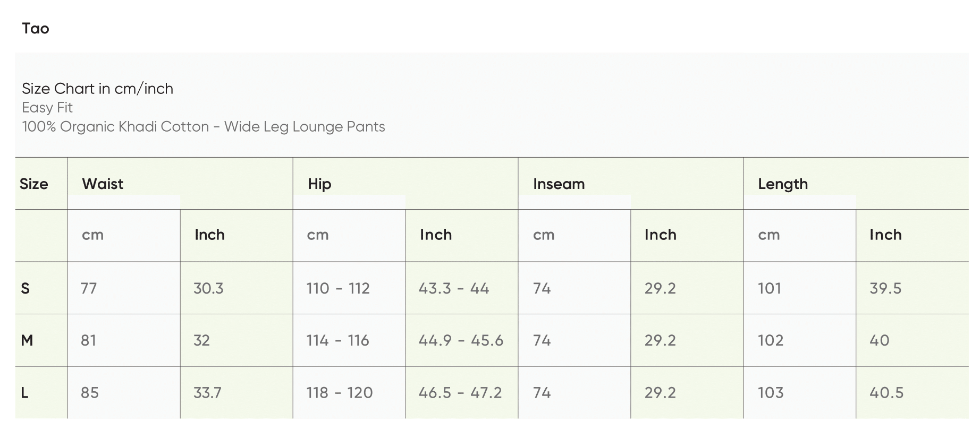
Task: Click the 39.5 inch length cell
Action: [885, 288]
